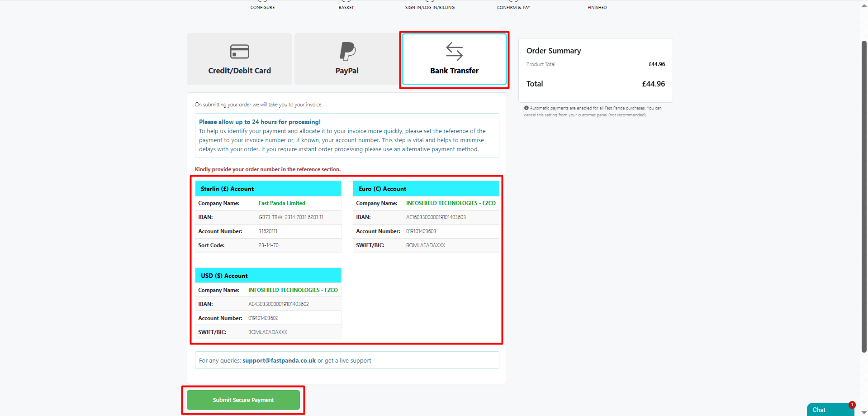The image size is (868, 416).
Task: Click the Total £44.96 amount
Action: (x=653, y=84)
